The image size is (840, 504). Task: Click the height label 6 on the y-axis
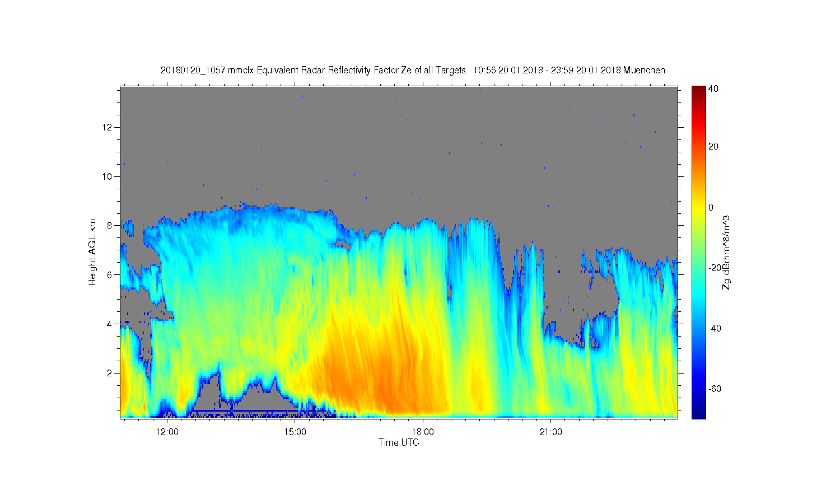(x=110, y=274)
